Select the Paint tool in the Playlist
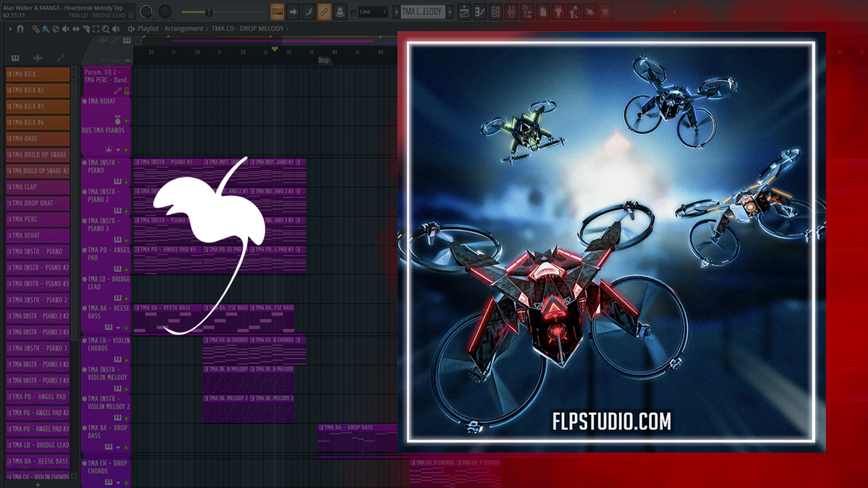This screenshot has height=488, width=868. tap(47, 29)
